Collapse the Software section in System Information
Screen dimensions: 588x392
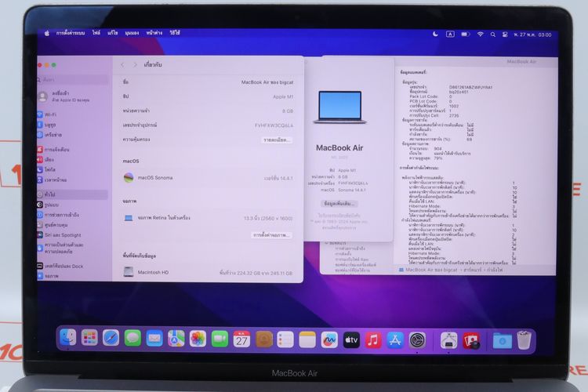(x=327, y=243)
